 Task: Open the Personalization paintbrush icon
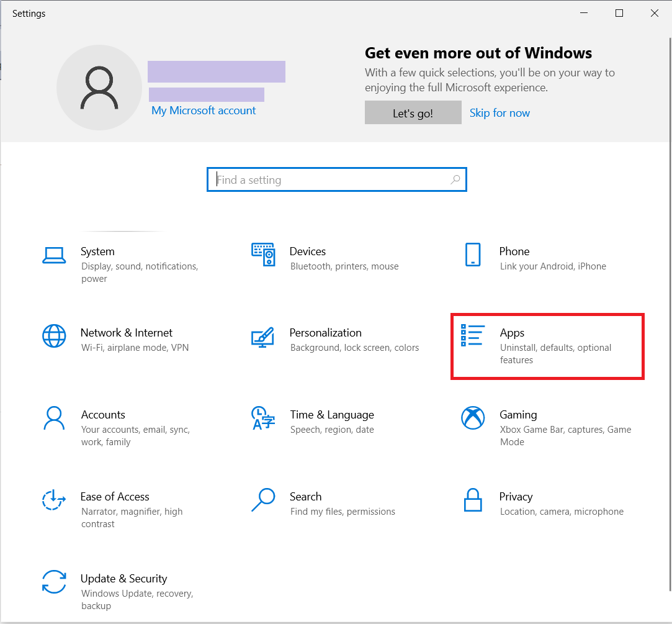pos(262,338)
